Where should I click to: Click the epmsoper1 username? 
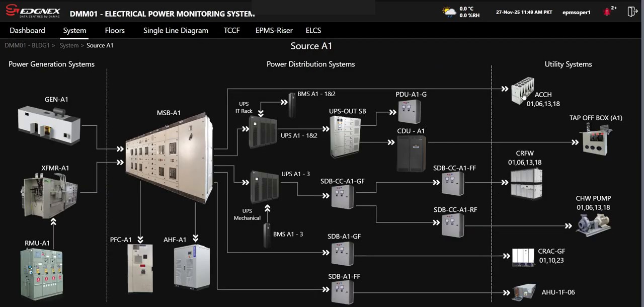tap(576, 12)
